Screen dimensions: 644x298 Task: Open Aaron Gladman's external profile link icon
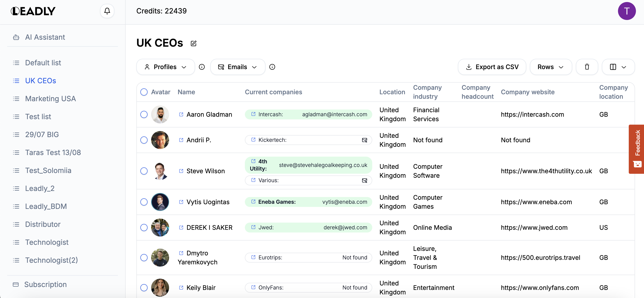pyautogui.click(x=181, y=114)
